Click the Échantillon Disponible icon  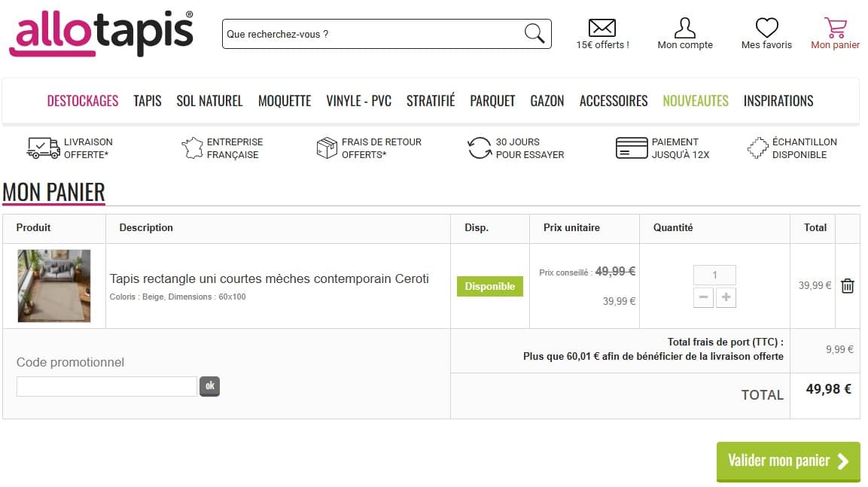pyautogui.click(x=756, y=148)
